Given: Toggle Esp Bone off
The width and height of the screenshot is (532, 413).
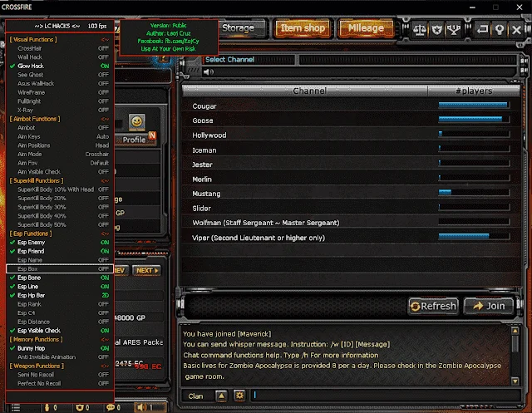Looking at the screenshot, I should (60, 278).
